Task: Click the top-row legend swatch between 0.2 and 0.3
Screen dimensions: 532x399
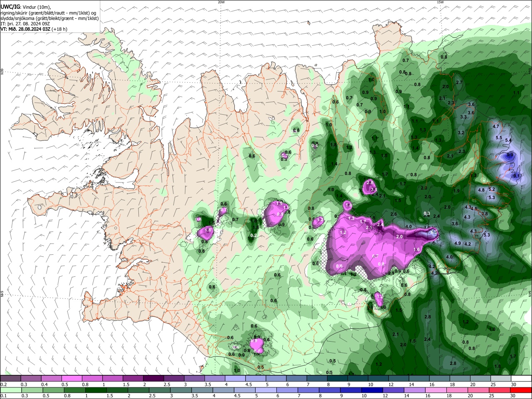Action: click(10, 379)
